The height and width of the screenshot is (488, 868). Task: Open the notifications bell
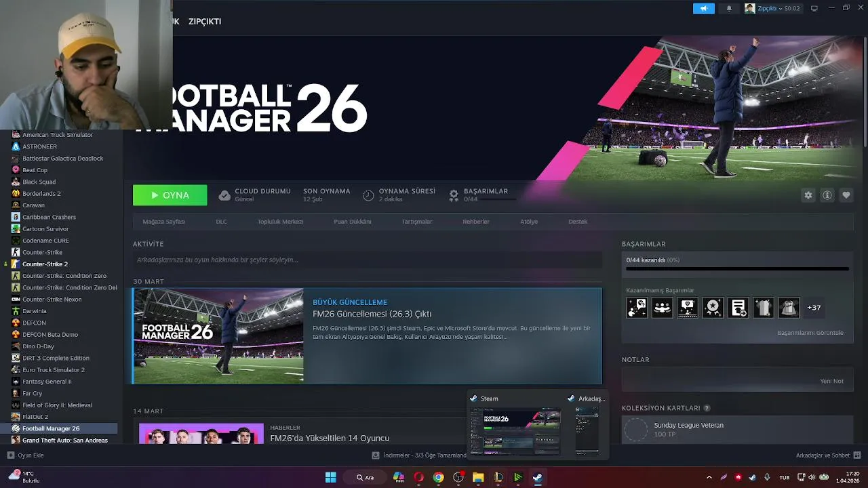[729, 8]
